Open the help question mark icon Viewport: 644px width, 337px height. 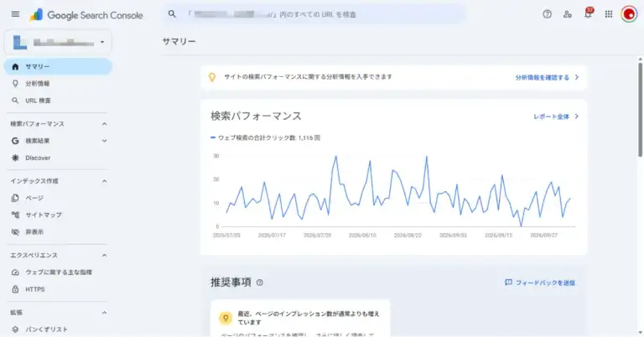point(547,14)
